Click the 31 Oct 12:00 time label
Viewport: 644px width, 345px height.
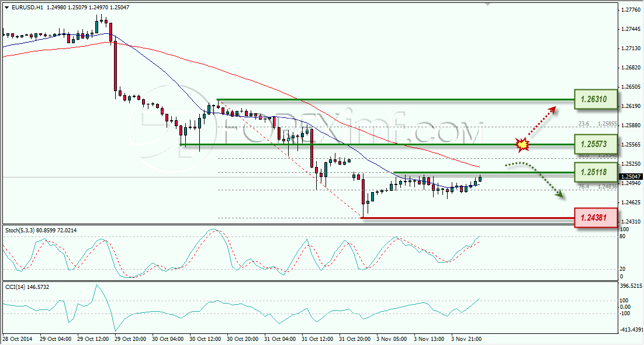tap(317, 339)
